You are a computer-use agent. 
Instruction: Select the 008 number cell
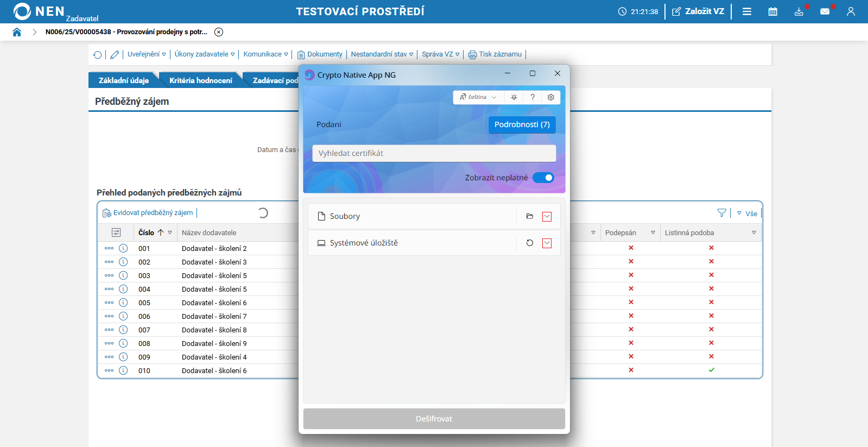(x=144, y=343)
